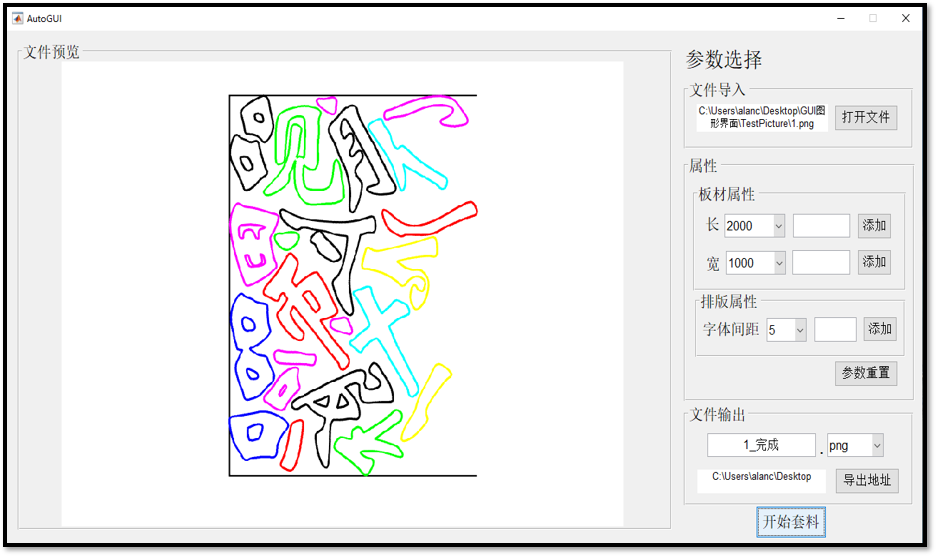This screenshot has width=936, height=556.
Task: Click the input field beside 字体间距 dropdown
Action: (x=835, y=330)
